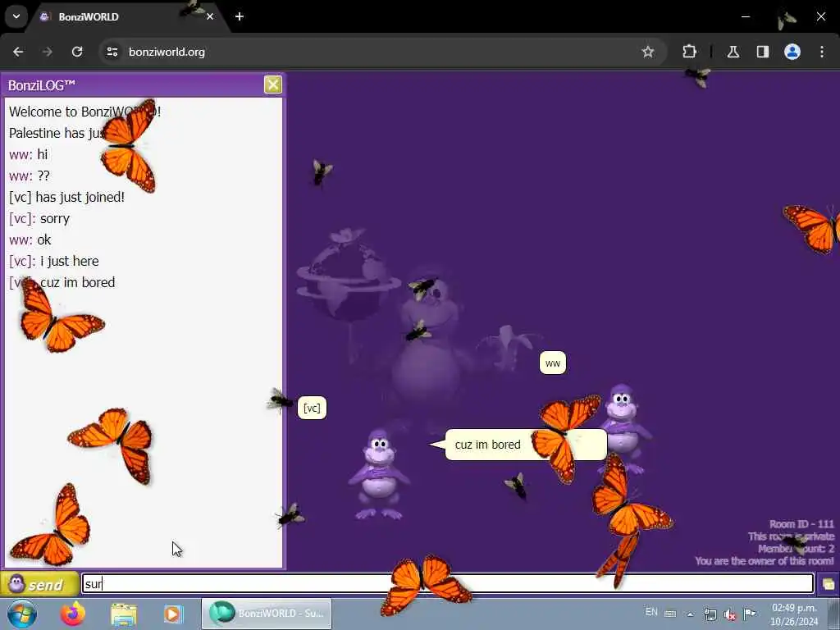Open the chat log icon beside input
Screen dimensions: 840x630
coord(829,584)
